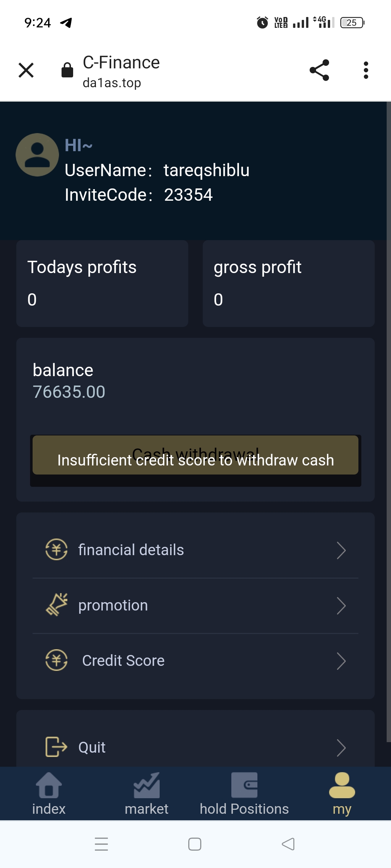Switch to the market tab
391x868 pixels.
[147, 793]
